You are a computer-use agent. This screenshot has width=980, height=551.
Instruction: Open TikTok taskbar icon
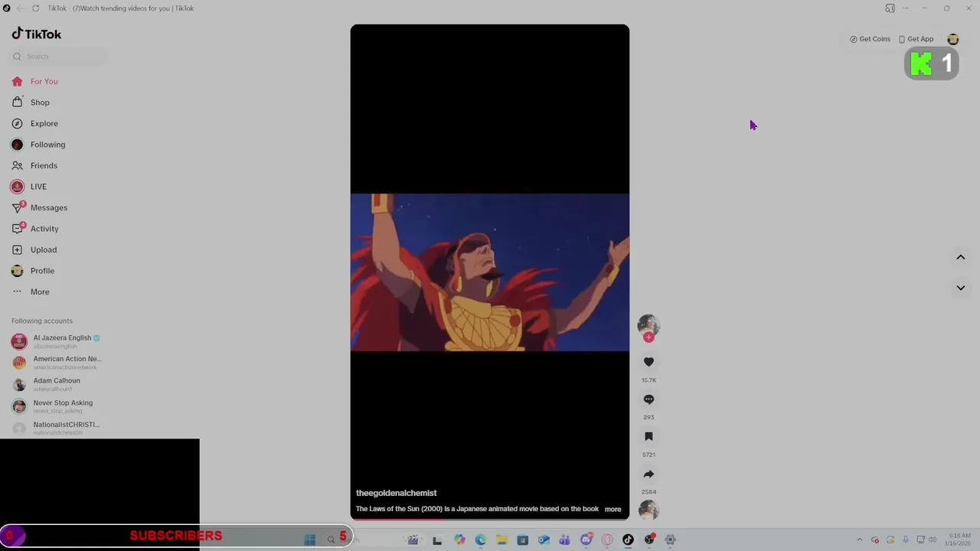click(x=628, y=540)
